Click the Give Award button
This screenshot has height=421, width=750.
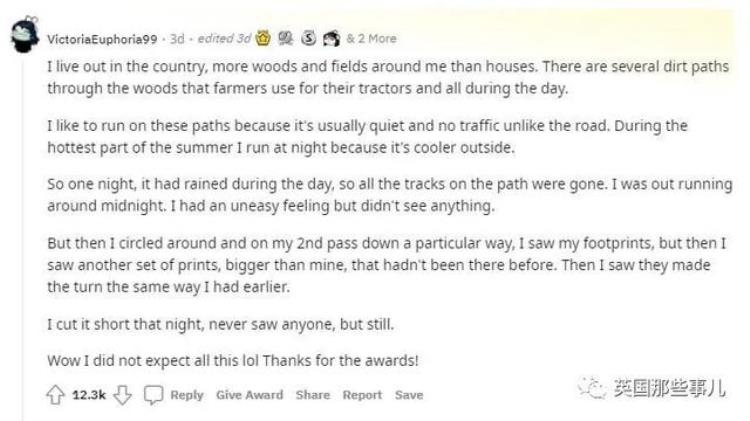coord(249,395)
